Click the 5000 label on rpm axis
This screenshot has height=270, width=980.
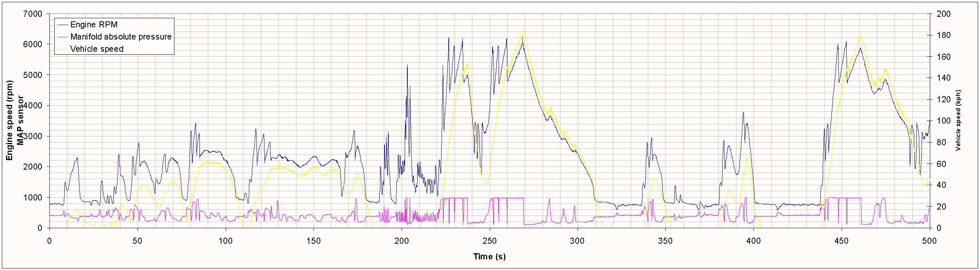tap(33, 75)
